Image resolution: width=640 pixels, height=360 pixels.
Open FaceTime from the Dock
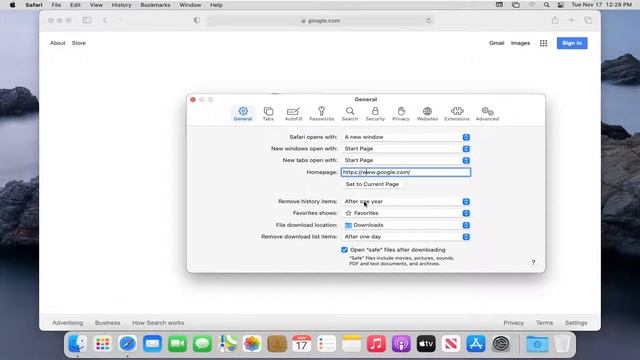pos(177,344)
